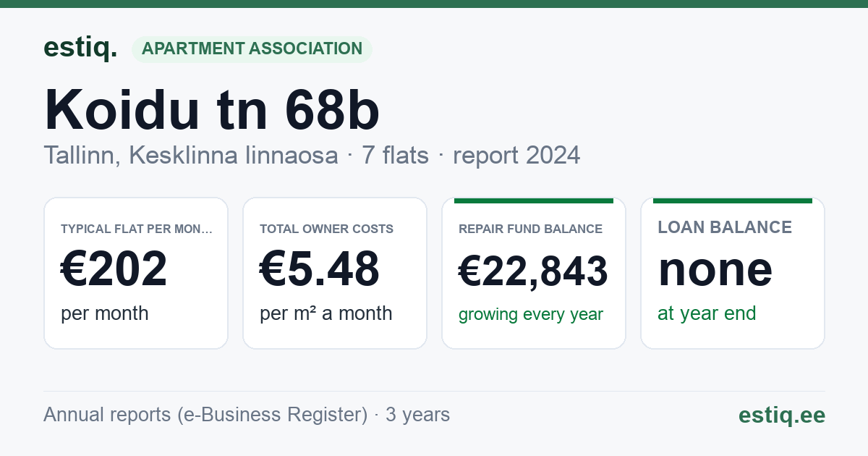Click the 'per month' caption under €202
Image resolution: width=868 pixels, height=456 pixels.
coord(105,313)
